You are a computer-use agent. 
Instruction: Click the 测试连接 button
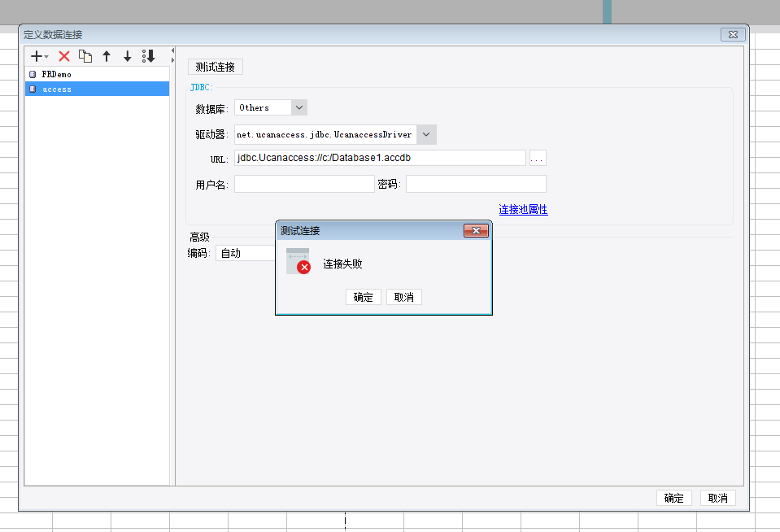coord(216,67)
